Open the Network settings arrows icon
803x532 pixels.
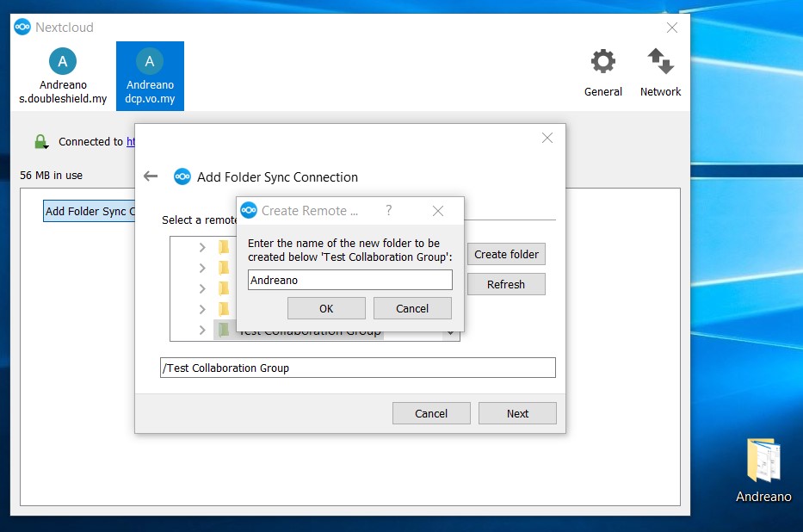pyautogui.click(x=660, y=62)
